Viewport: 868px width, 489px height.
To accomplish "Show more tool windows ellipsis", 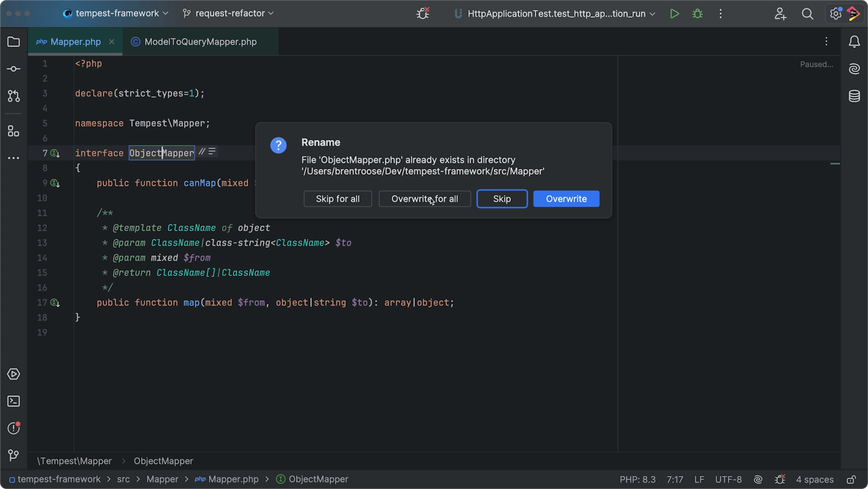I will click(13, 158).
